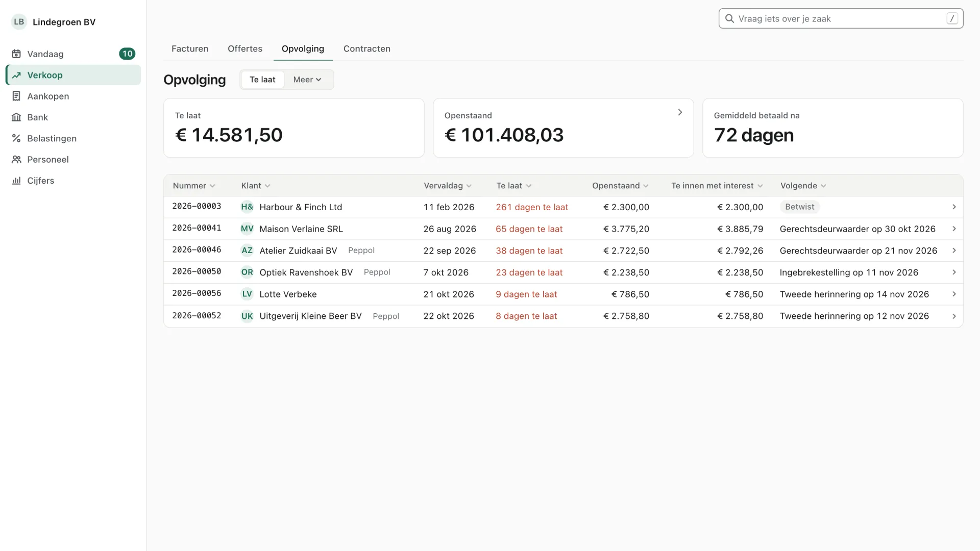The width and height of the screenshot is (980, 551).
Task: Open the Vandaag calendar icon
Action: tap(16, 54)
